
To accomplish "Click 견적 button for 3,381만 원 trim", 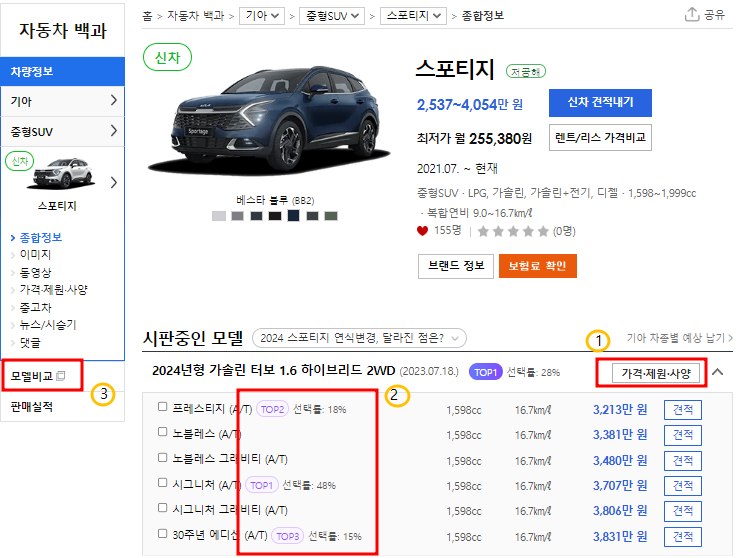I will point(683,435).
